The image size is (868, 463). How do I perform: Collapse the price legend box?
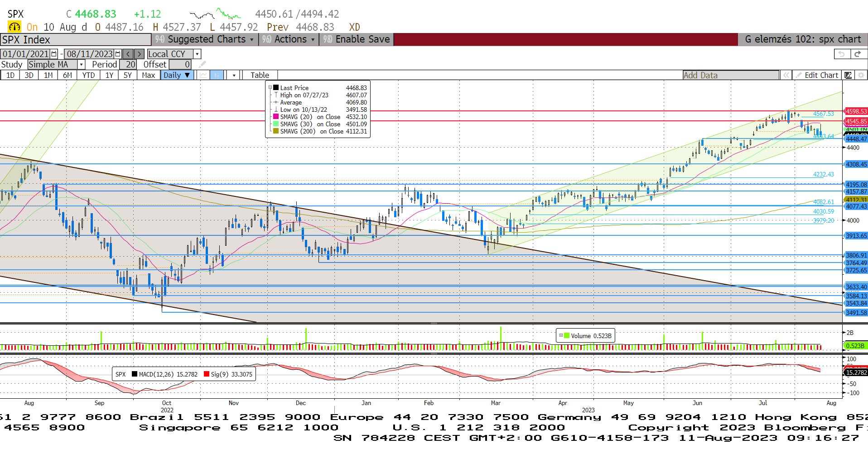coord(270,87)
